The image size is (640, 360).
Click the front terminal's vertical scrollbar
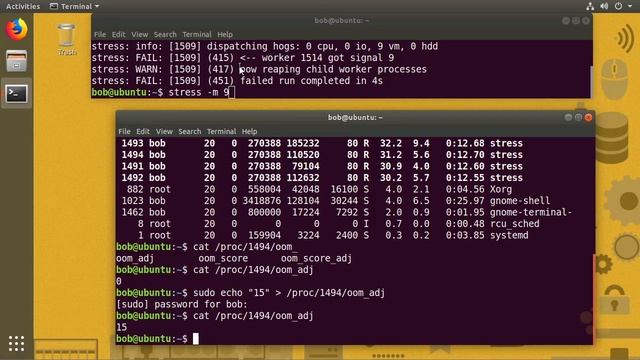click(593, 300)
